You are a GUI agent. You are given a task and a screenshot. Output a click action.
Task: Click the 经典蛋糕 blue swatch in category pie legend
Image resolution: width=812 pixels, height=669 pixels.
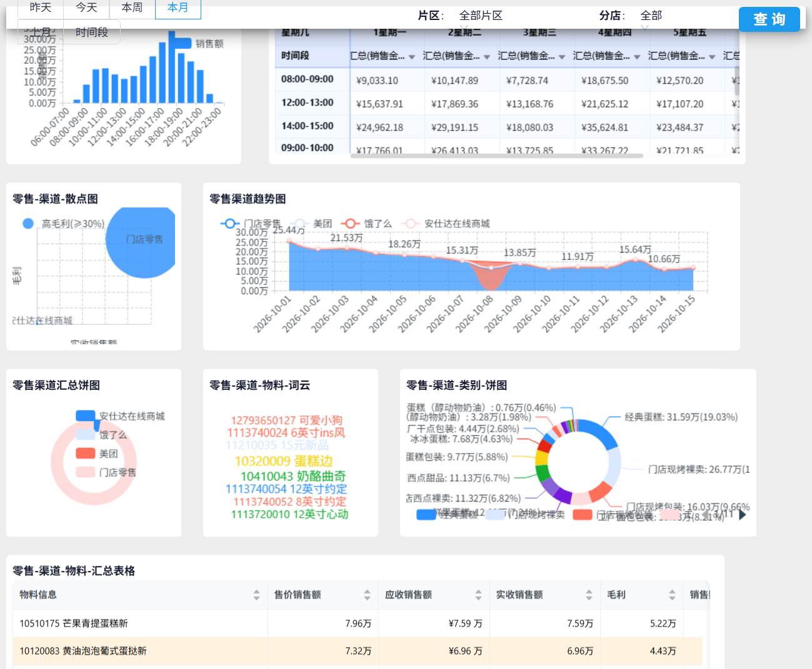pyautogui.click(x=426, y=515)
